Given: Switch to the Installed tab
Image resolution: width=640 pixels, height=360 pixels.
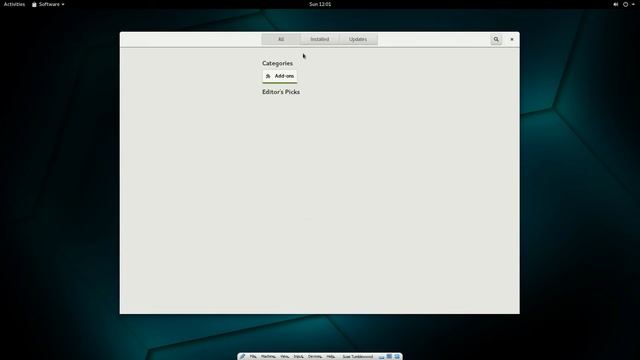Looking at the screenshot, I should click(x=320, y=40).
